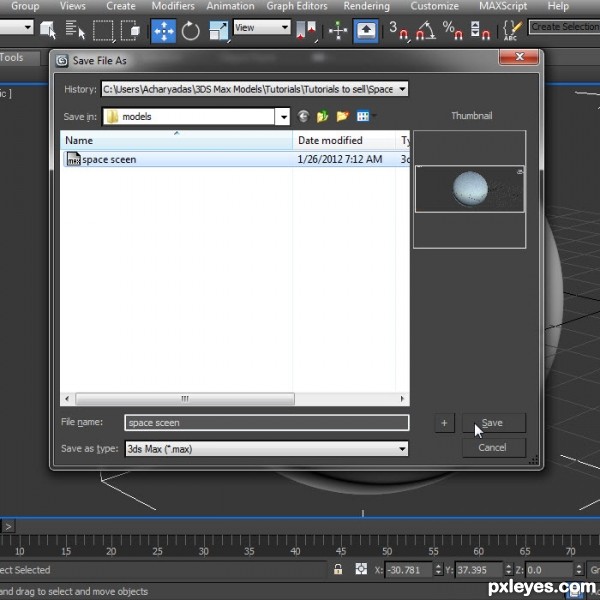The image size is (600, 600).
Task: Toggle the 3D Snaps button
Action: (x=398, y=31)
